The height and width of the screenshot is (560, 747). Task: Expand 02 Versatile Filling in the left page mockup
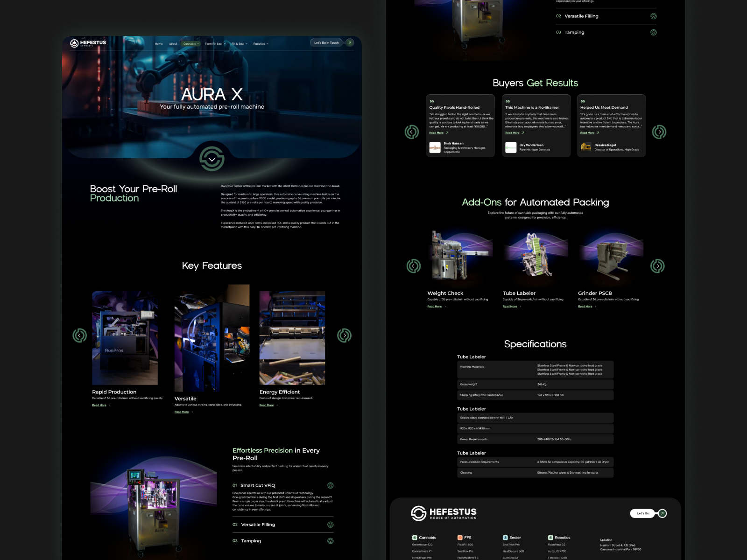[x=283, y=525]
